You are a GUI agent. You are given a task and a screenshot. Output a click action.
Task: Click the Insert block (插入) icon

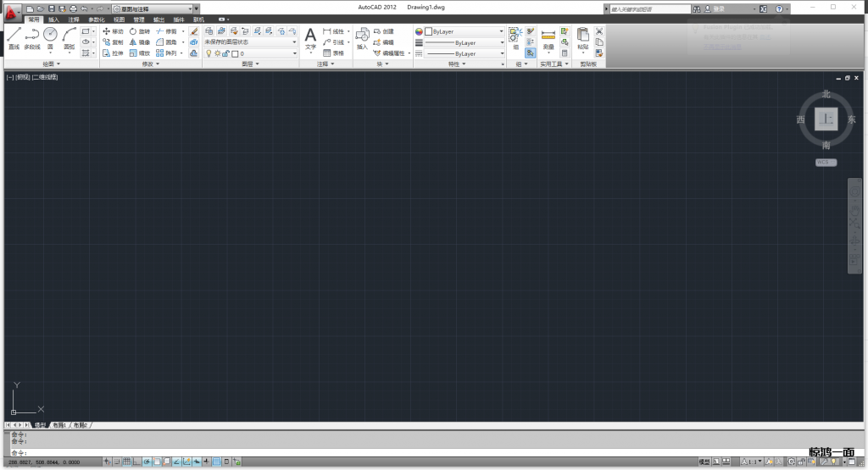tap(362, 38)
